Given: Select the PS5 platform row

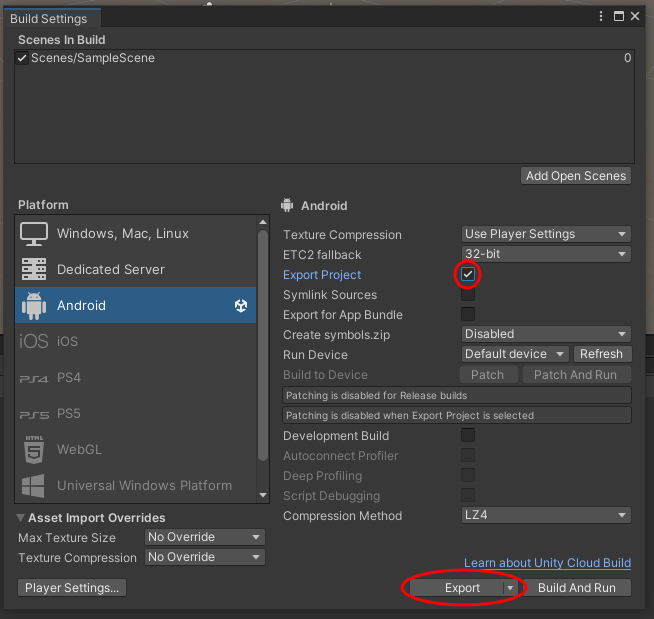Looking at the screenshot, I should 136,414.
